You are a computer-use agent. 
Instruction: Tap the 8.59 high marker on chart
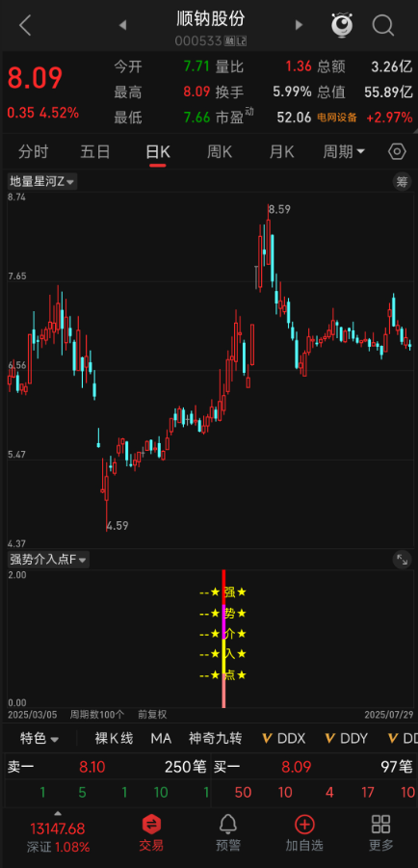[279, 209]
